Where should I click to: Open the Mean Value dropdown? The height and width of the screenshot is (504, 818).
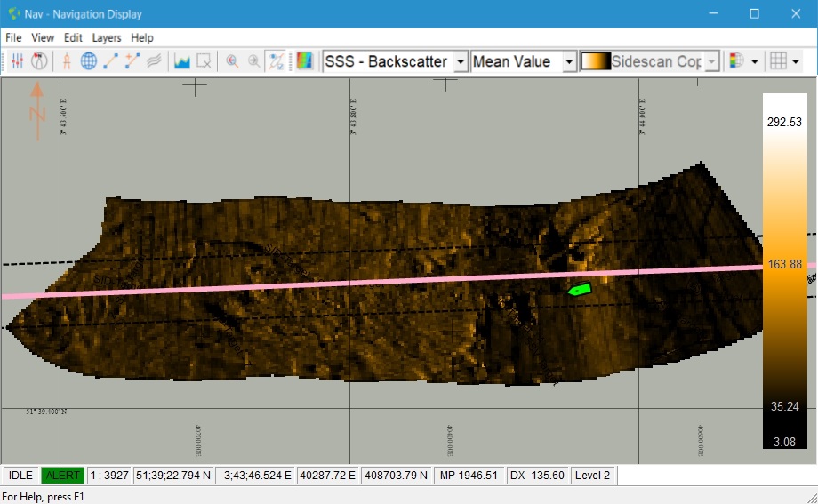coord(568,61)
